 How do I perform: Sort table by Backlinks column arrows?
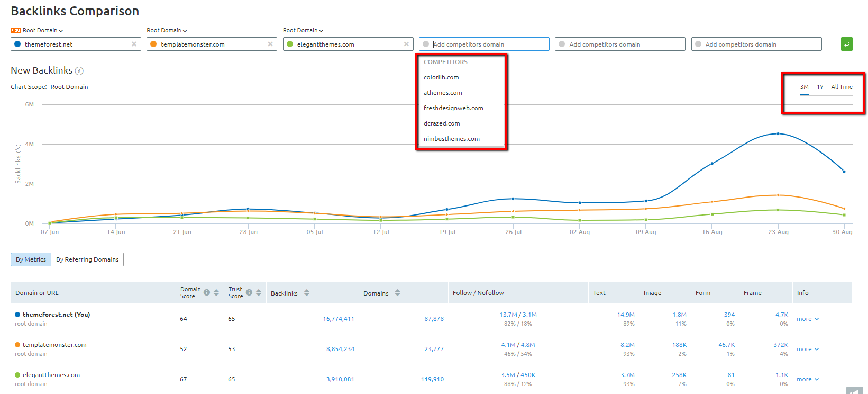pyautogui.click(x=307, y=293)
